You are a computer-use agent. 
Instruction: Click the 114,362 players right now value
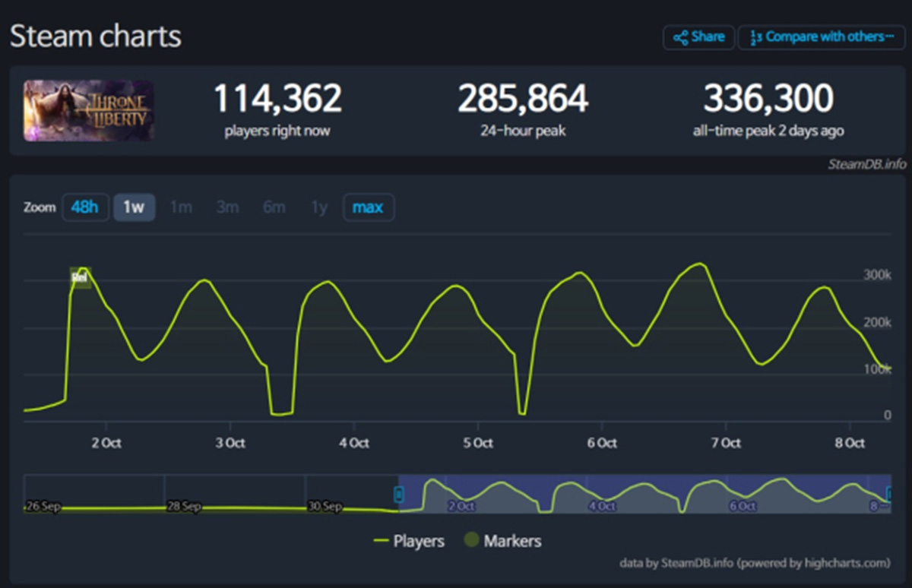tap(277, 99)
